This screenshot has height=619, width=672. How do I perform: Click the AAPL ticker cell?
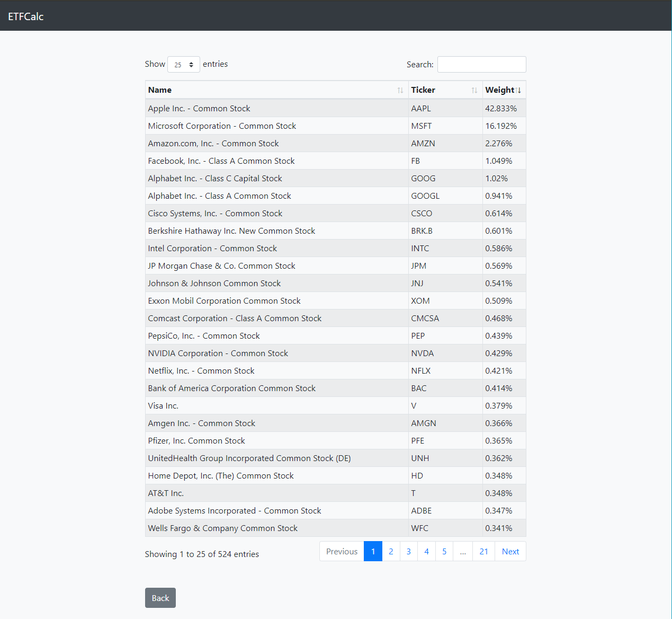pyautogui.click(x=445, y=108)
